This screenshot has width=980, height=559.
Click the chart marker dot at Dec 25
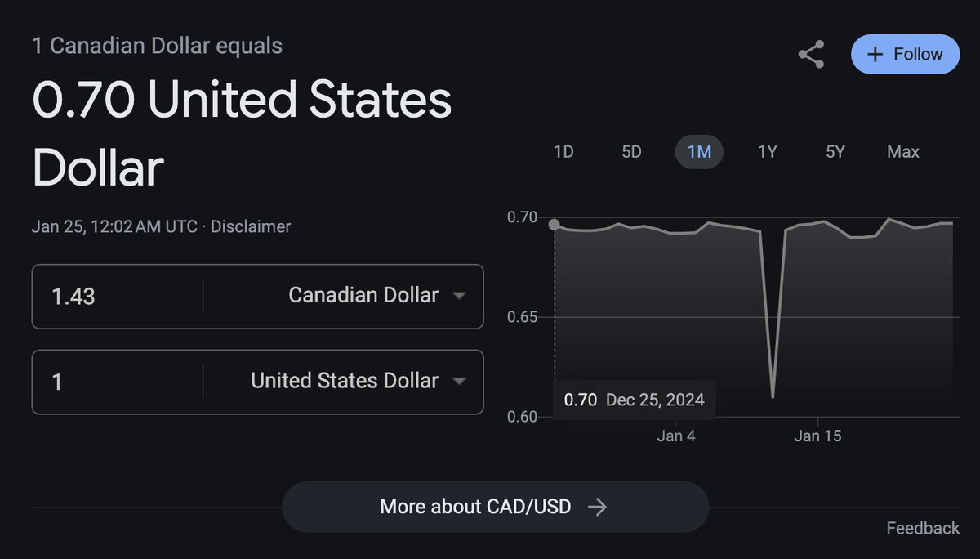point(555,225)
